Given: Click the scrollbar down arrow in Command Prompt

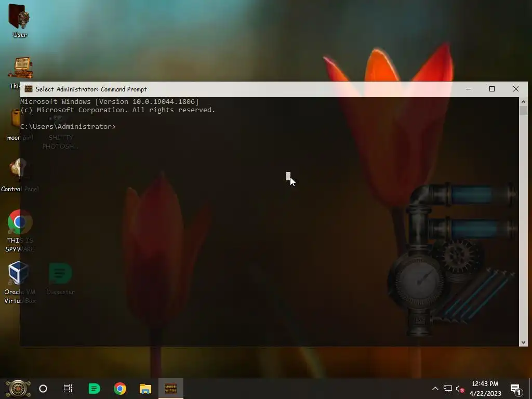Looking at the screenshot, I should 523,342.
